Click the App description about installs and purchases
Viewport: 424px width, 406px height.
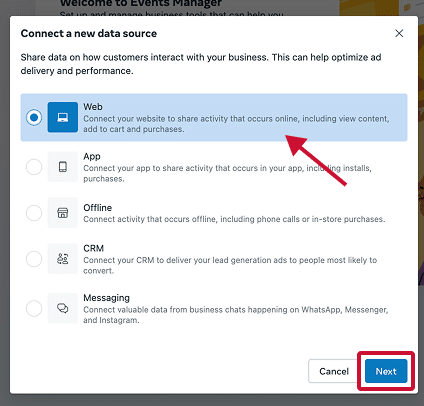coord(227,173)
